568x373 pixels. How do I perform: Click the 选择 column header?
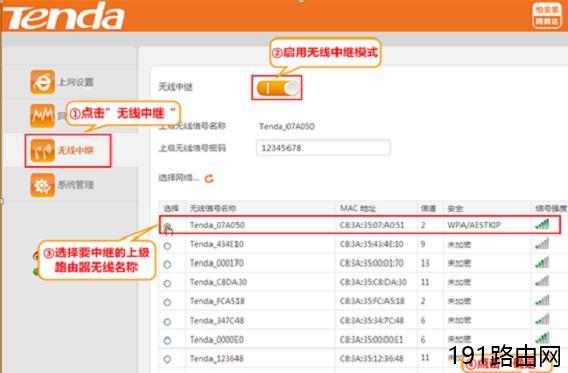pos(171,208)
